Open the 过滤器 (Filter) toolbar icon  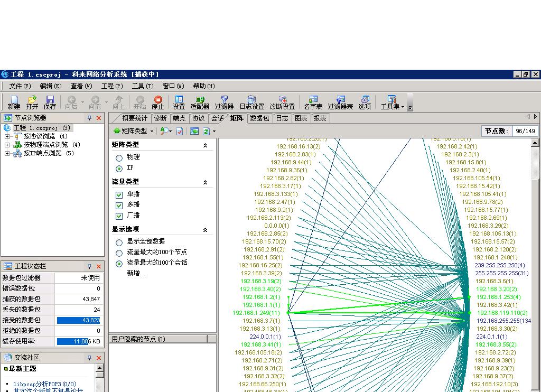pos(224,102)
